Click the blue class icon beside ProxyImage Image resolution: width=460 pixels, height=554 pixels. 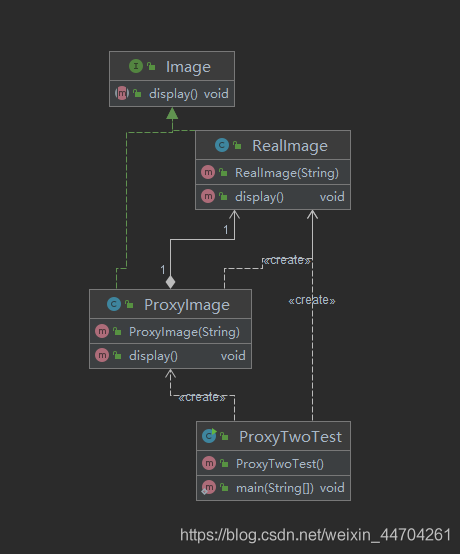pyautogui.click(x=114, y=304)
